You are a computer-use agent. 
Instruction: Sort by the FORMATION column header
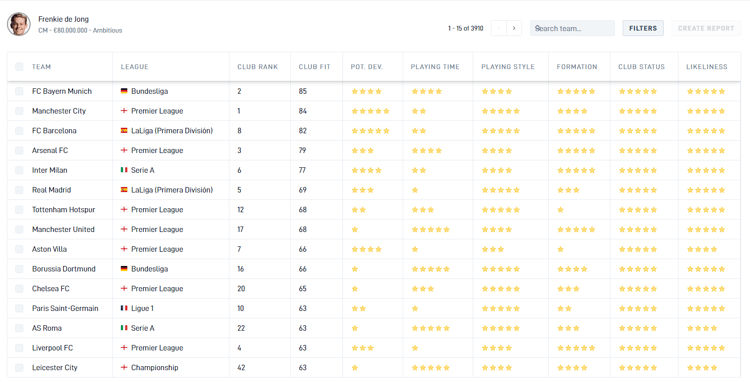(x=577, y=66)
